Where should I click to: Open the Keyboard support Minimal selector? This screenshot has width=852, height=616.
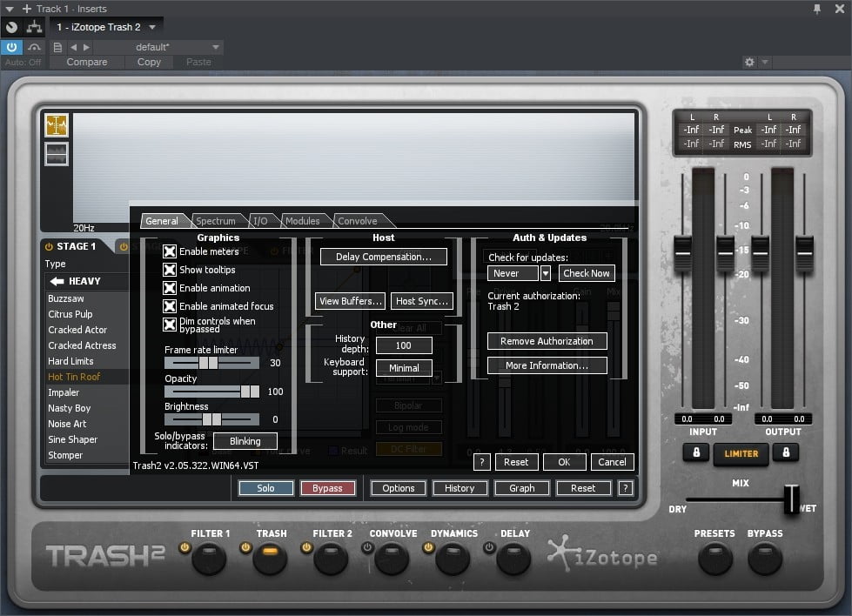pos(404,368)
